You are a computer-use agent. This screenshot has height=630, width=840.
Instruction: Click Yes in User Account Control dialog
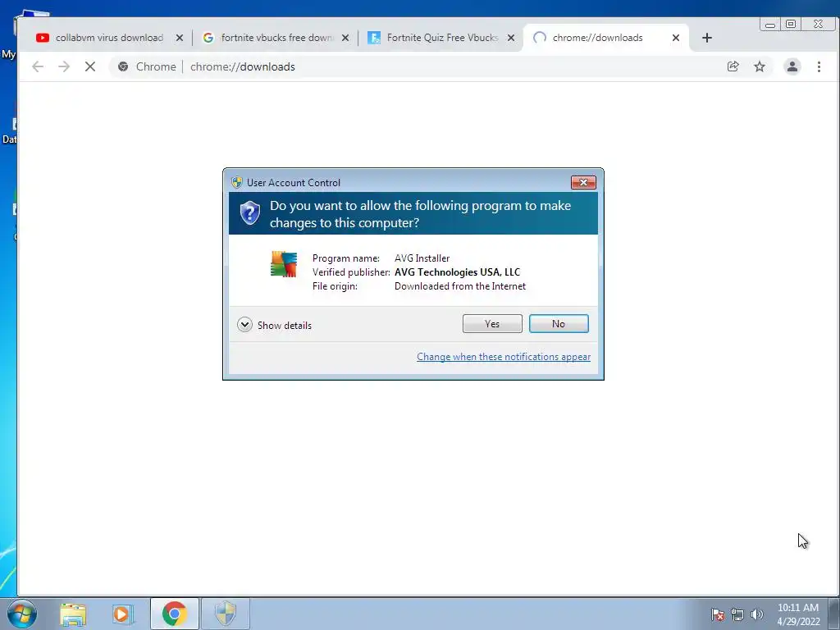pyautogui.click(x=492, y=323)
